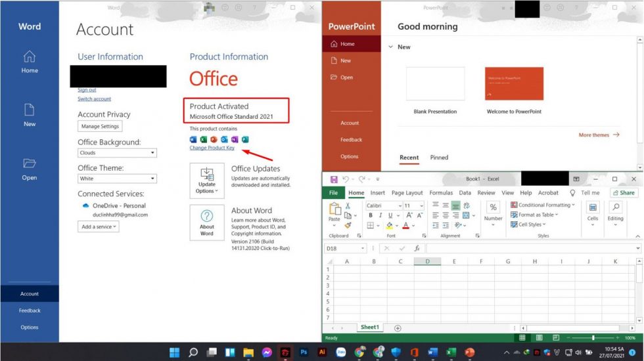Click the Save icon in Excel's title bar
Viewport: 644px width, 361px height.
point(334,179)
